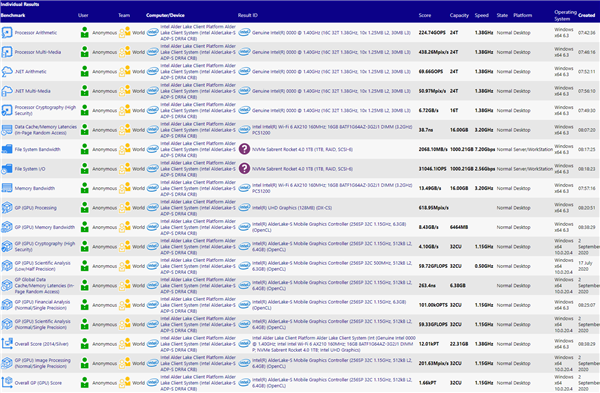Sort by the Benchmark column header
The height and width of the screenshot is (393, 600).
pos(13,15)
